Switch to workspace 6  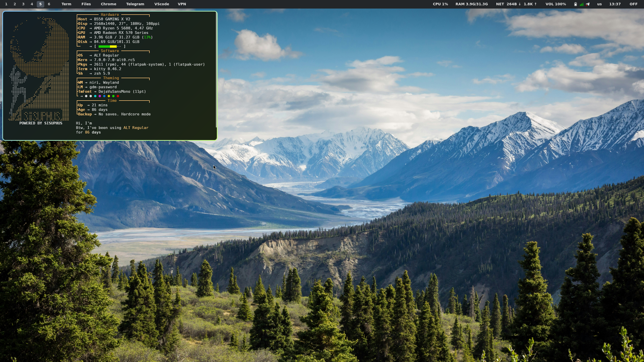[x=49, y=4]
